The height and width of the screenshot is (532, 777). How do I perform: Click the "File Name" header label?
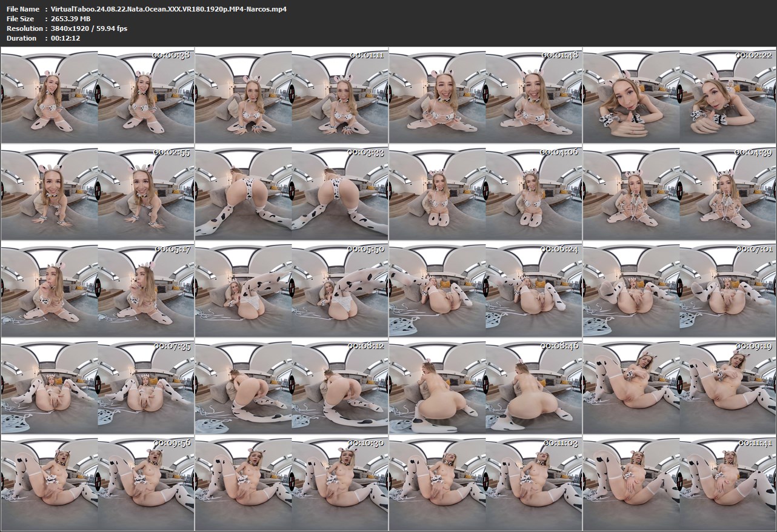coord(23,9)
